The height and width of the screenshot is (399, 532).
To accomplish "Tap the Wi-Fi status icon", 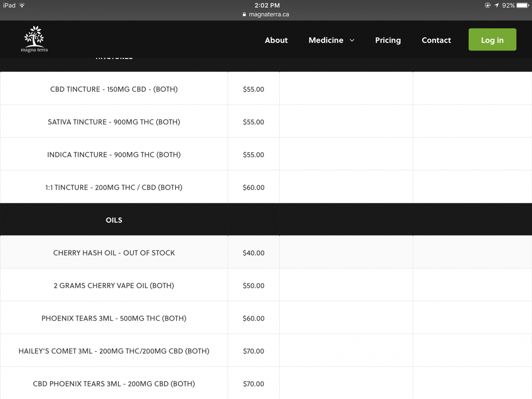I will click(22, 5).
